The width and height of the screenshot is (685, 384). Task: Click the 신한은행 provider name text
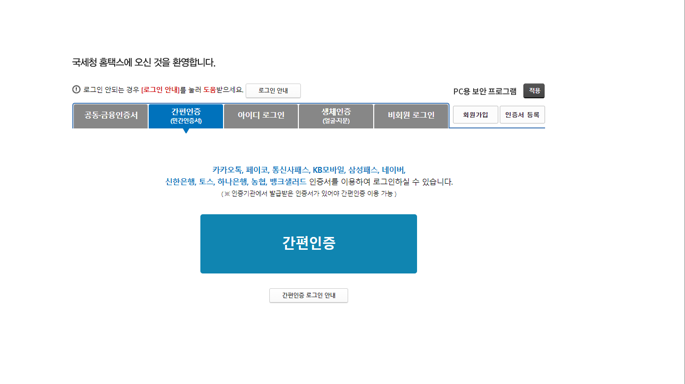(180, 181)
